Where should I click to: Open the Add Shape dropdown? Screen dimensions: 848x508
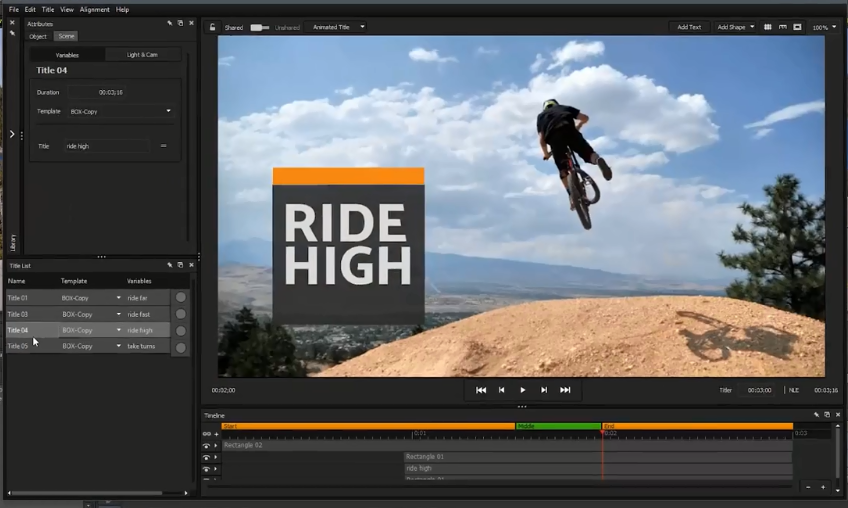point(735,27)
